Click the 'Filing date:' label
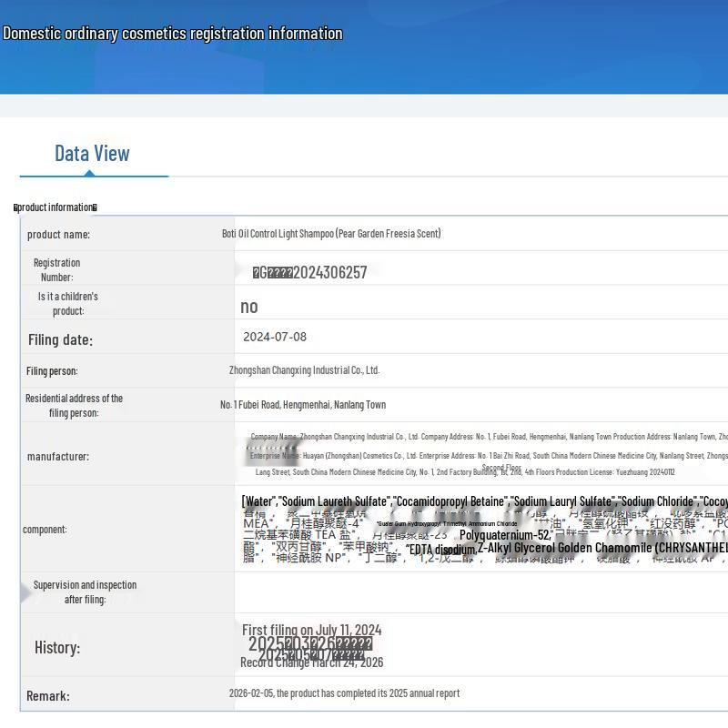Viewport: 728px width, 728px height. (x=60, y=339)
